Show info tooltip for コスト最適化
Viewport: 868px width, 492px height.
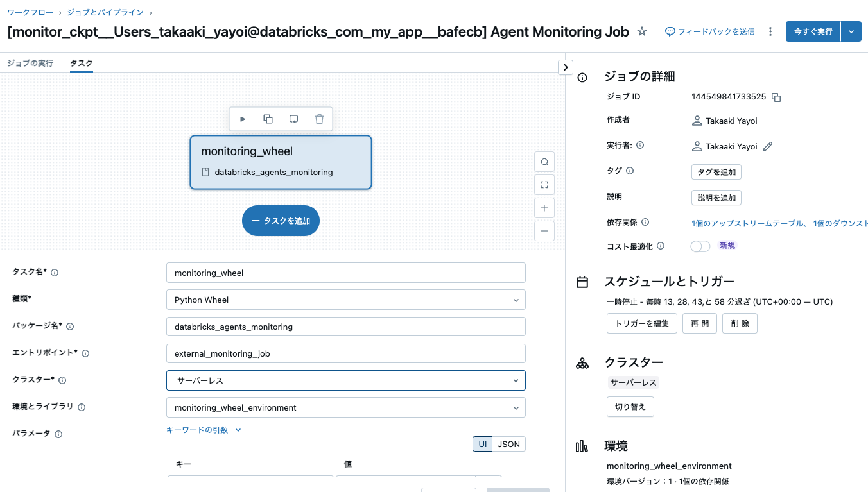tap(661, 246)
